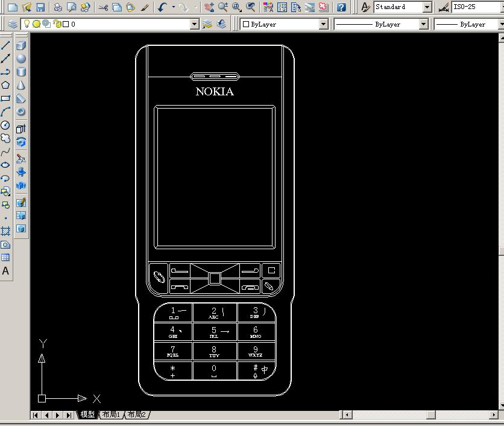The height and width of the screenshot is (426, 504).
Task: Click the Setup Drawing solids icon
Action: pyautogui.click(x=21, y=202)
